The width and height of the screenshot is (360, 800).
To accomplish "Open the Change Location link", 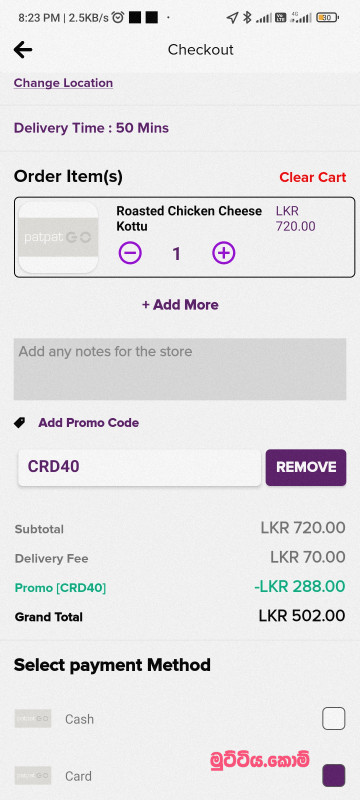I will (x=63, y=83).
